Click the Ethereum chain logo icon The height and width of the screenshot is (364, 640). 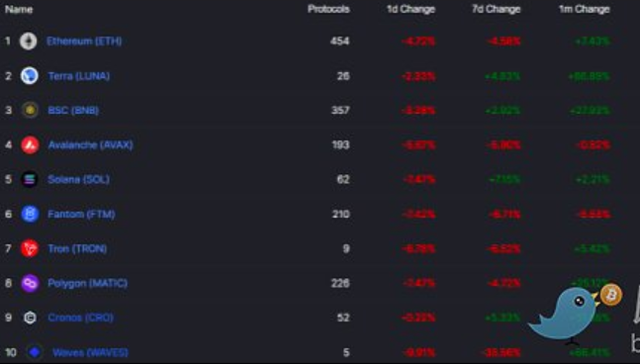point(29,42)
